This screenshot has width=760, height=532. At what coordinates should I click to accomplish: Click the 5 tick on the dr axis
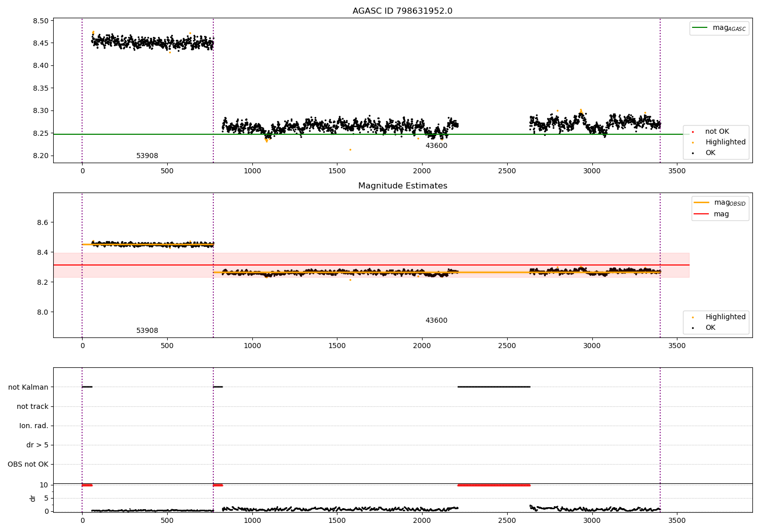coord(46,499)
